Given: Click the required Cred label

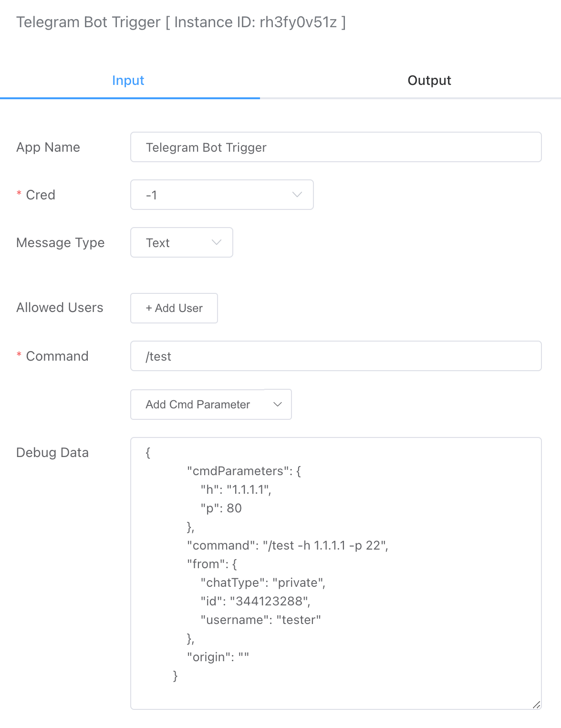Looking at the screenshot, I should (41, 195).
